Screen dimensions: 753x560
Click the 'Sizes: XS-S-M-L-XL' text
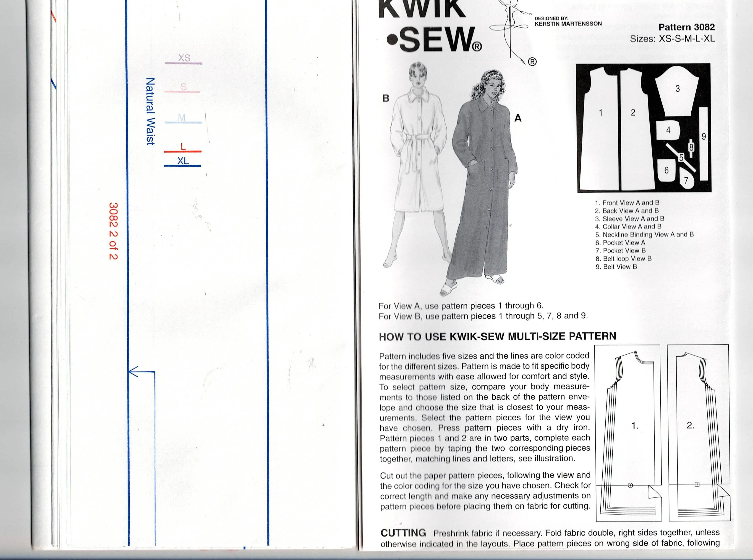[672, 39]
